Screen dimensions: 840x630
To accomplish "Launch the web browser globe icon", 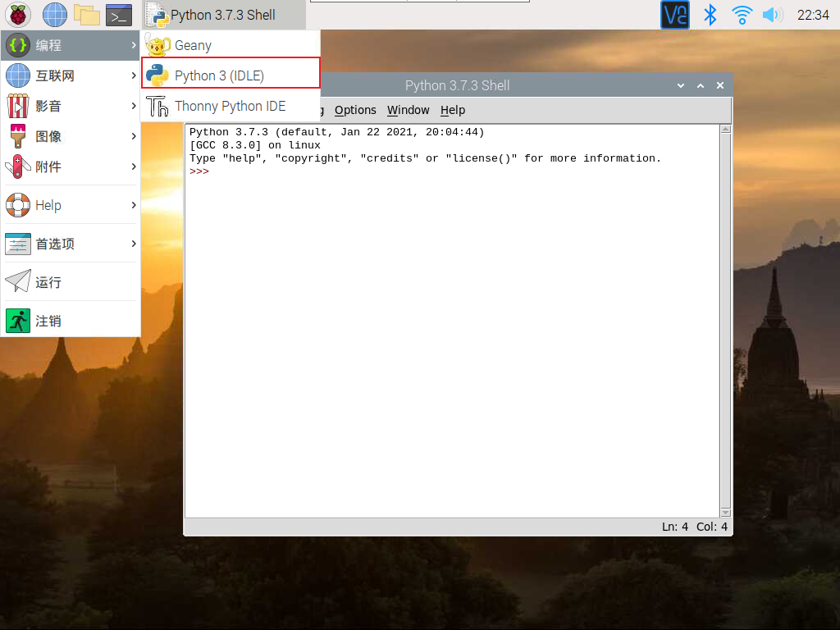I will click(55, 15).
